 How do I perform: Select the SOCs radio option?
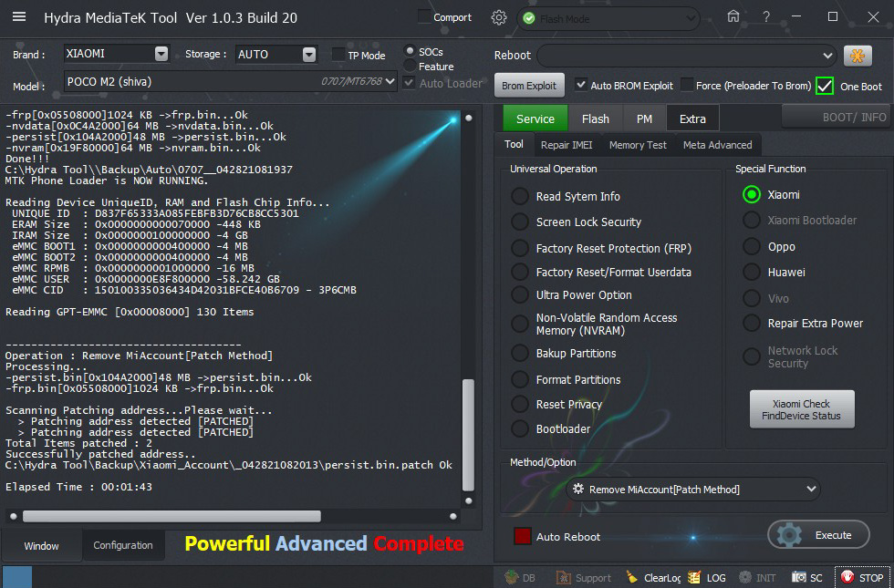tap(410, 51)
